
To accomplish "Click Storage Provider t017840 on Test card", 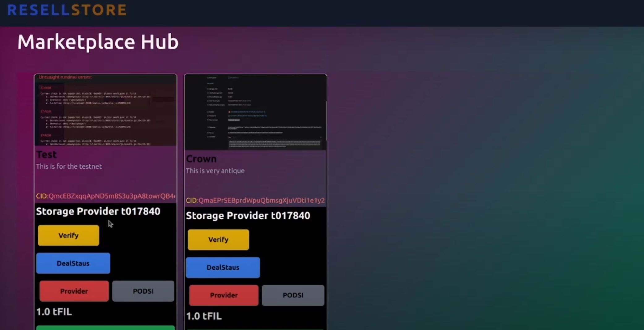I will [98, 211].
